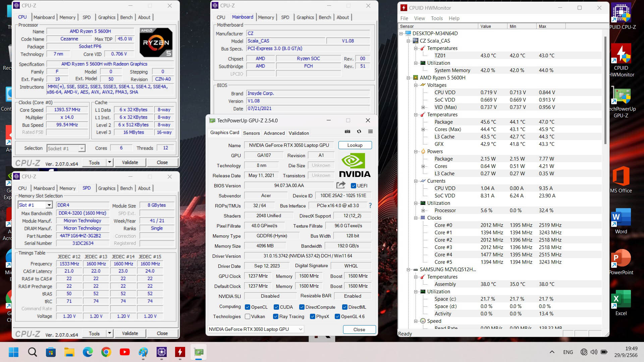This screenshot has width=644, height=362.
Task: Collapse the SAMSUNG MZVLQ512H node
Action: coord(409,269)
